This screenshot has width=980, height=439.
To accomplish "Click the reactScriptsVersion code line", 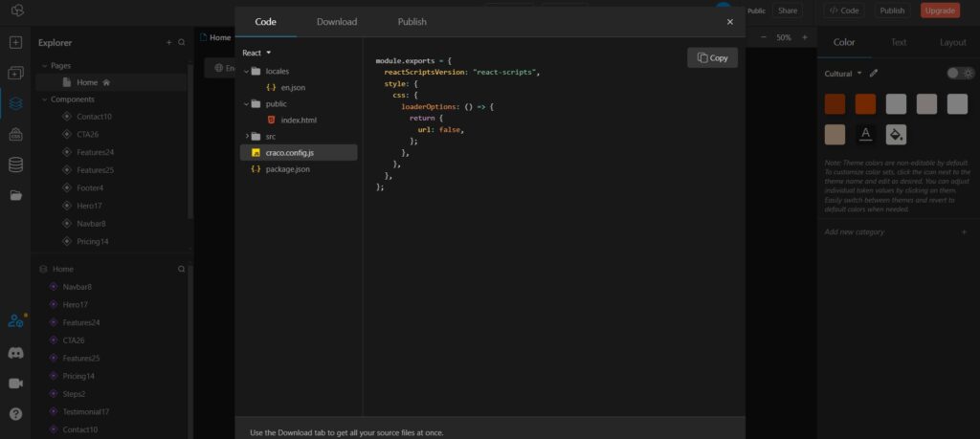I will coord(461,73).
